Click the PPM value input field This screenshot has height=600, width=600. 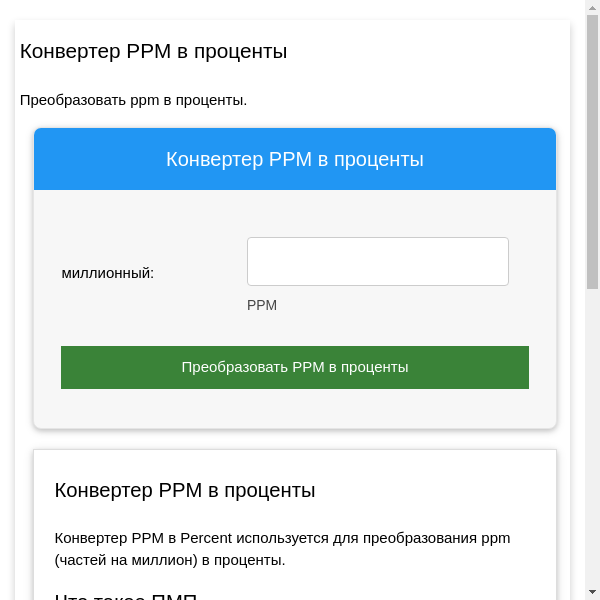coord(377,261)
